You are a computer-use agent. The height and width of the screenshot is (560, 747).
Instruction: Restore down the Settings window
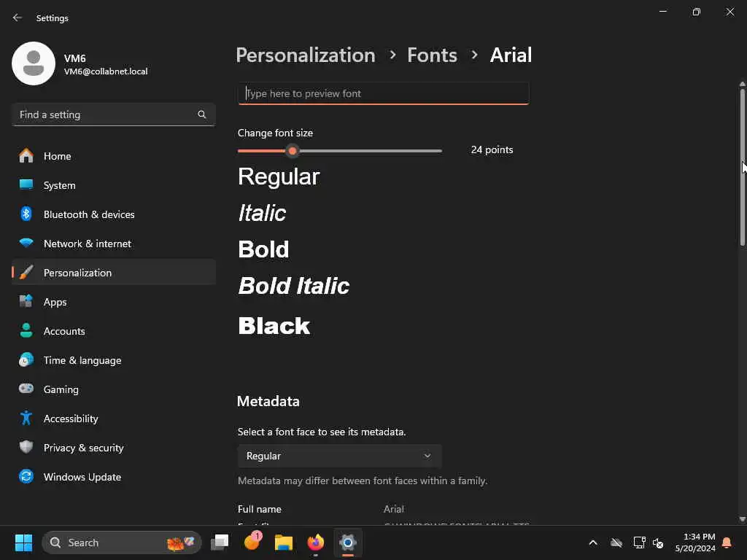[697, 12]
